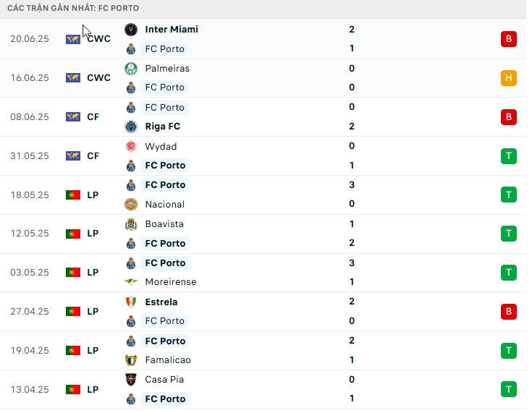532x413 pixels.
Task: Click the Wydad club crest
Action: click(x=131, y=147)
